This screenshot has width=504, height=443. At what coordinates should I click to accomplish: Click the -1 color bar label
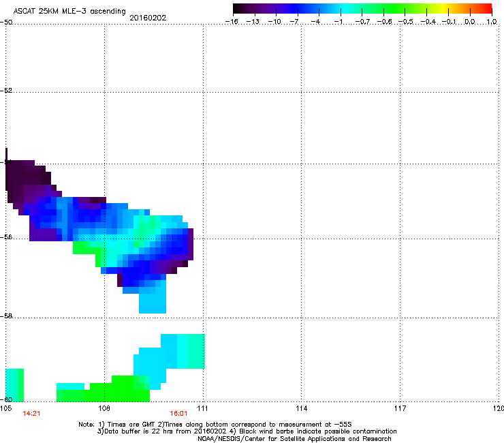[x=338, y=22]
